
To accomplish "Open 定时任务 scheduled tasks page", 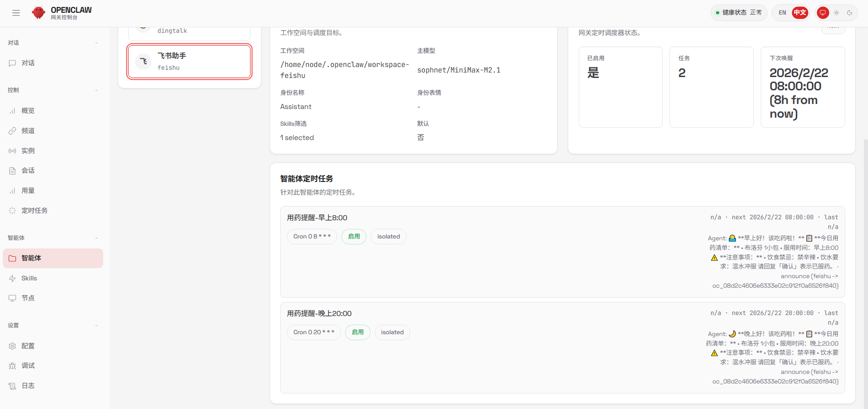I will pyautogui.click(x=34, y=211).
